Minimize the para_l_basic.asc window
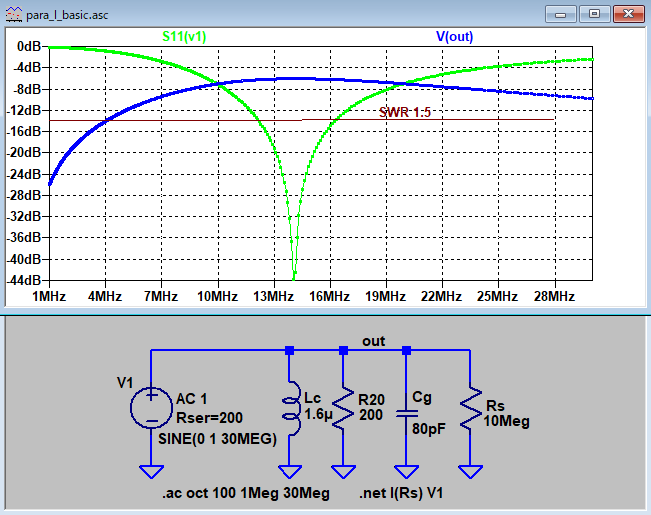This screenshot has width=651, height=515. [x=560, y=15]
